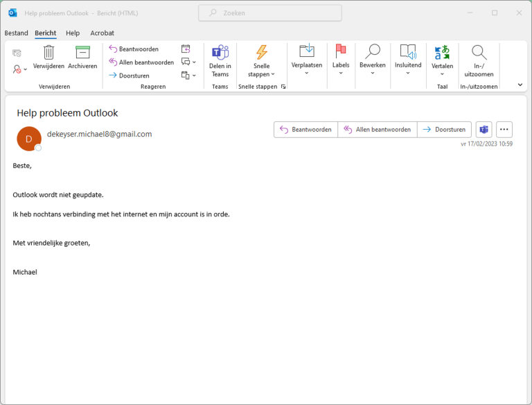Click Delen in Teams icon
This screenshot has height=405, width=532.
(220, 52)
